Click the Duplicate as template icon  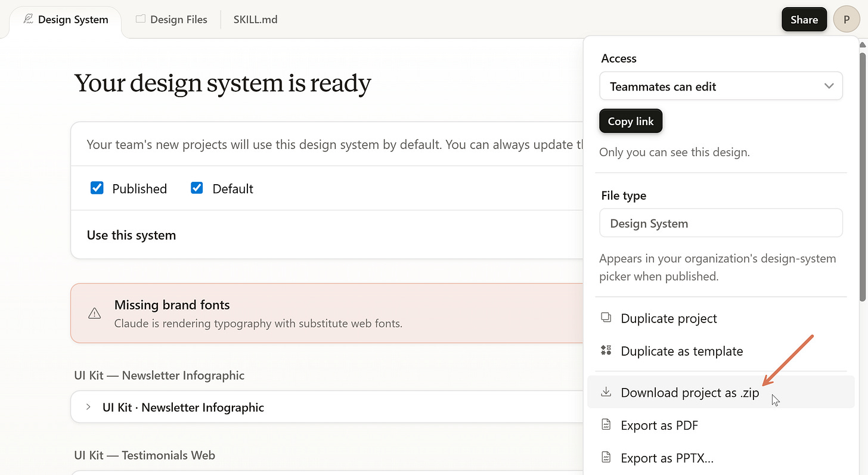pos(606,350)
